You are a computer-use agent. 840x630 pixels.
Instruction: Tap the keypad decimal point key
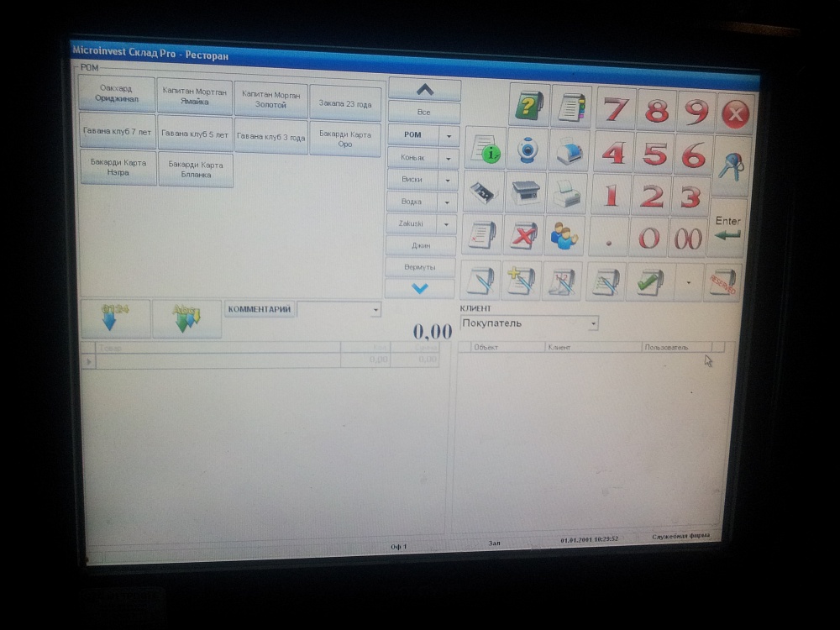(609, 238)
